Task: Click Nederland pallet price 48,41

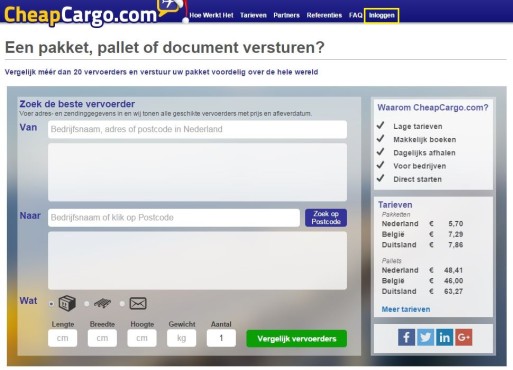Action: (x=453, y=270)
